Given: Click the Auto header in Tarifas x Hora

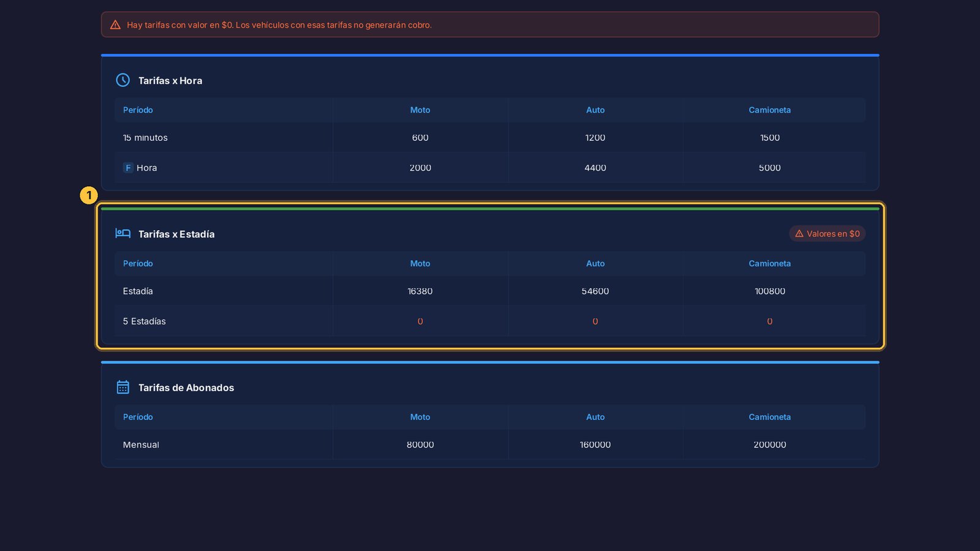Looking at the screenshot, I should tap(595, 110).
